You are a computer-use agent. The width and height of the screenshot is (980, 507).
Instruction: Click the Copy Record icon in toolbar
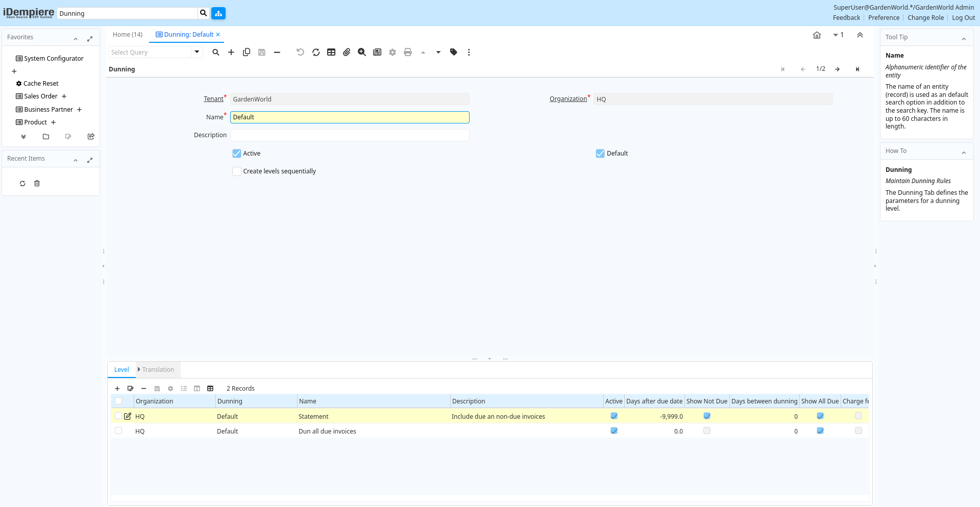pyautogui.click(x=247, y=52)
